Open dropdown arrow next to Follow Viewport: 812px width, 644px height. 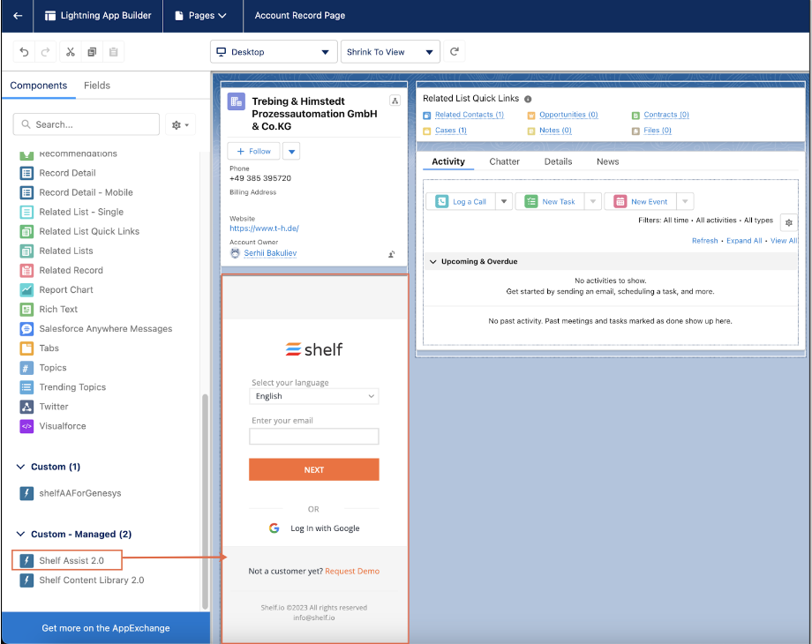291,152
